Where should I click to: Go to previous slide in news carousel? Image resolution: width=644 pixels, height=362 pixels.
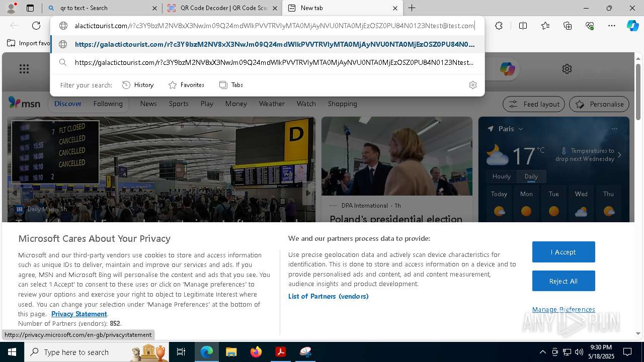point(15,193)
